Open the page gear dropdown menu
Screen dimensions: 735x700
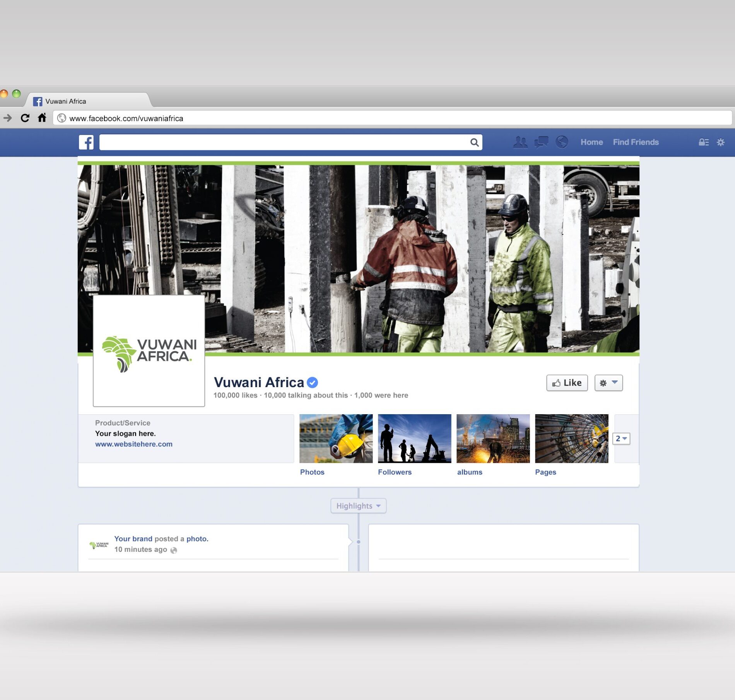click(x=609, y=383)
